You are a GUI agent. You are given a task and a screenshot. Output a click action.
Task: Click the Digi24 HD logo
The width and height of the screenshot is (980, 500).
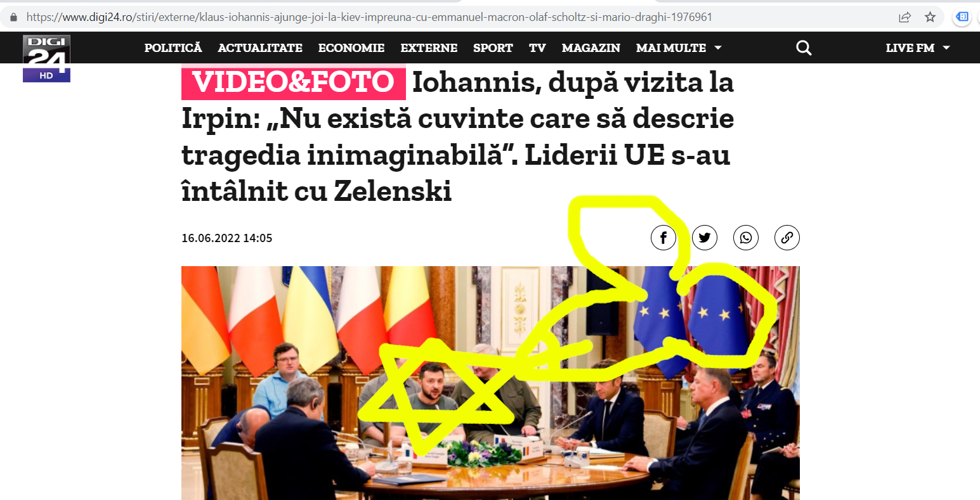(46, 58)
